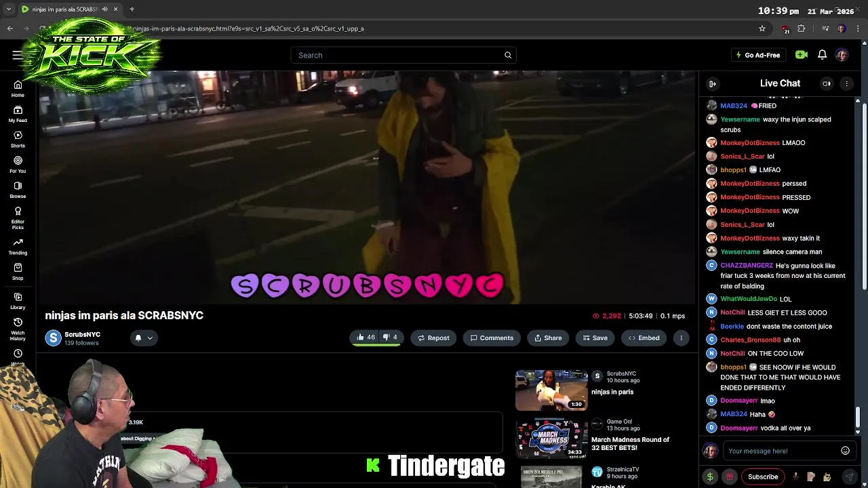Screen dimensions: 868x488
Task: Open Trending in the sidebar
Action: [x=18, y=246]
